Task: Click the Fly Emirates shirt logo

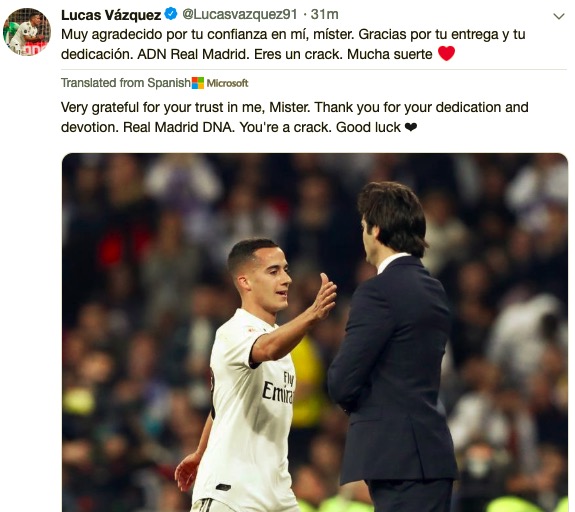Action: [x=278, y=388]
